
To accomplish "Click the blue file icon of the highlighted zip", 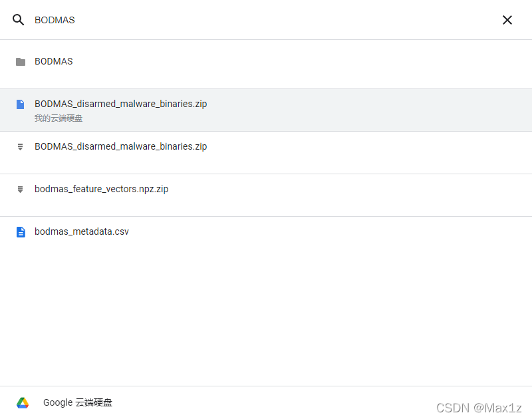I will 21,104.
